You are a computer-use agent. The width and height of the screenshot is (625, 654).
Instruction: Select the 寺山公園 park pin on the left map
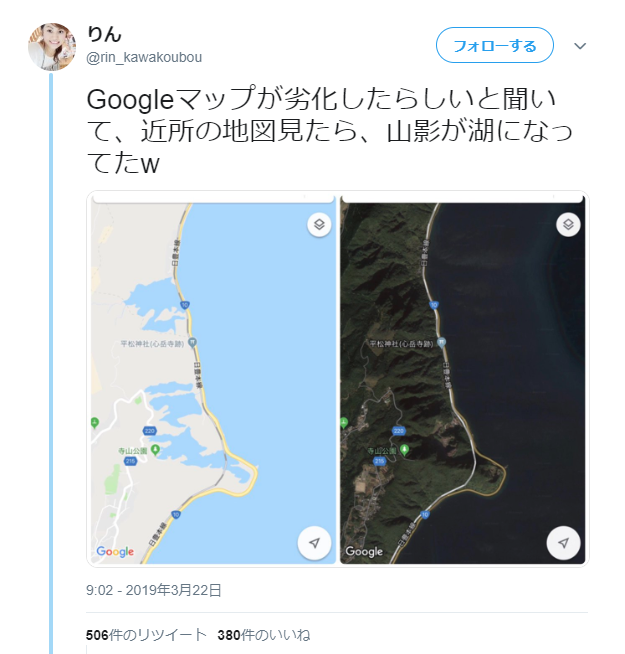[156, 450]
